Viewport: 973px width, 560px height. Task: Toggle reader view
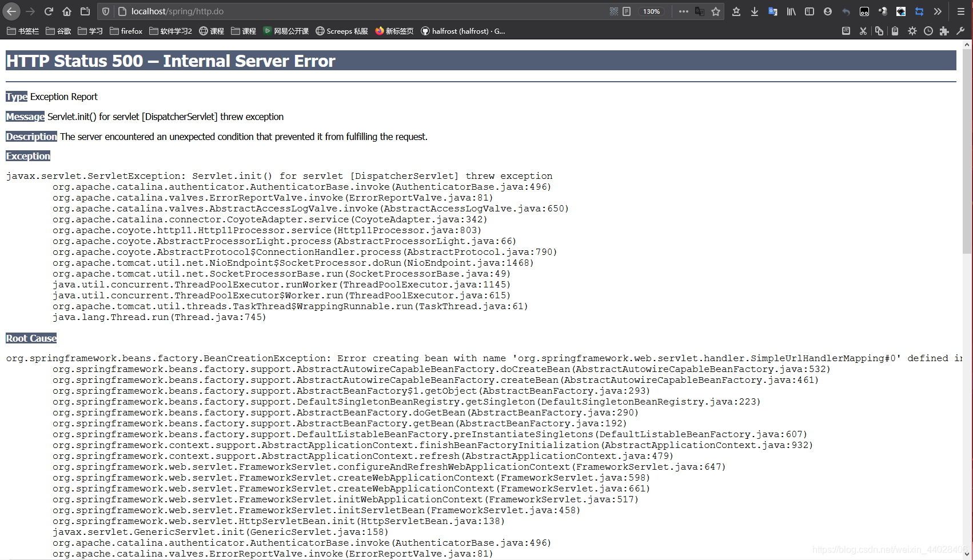pyautogui.click(x=627, y=11)
